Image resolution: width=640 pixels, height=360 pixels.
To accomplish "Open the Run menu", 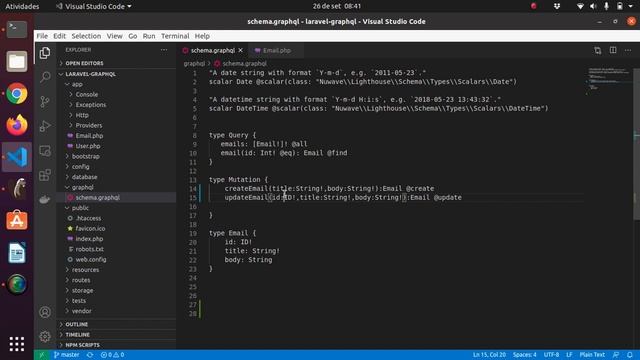I will pyautogui.click(x=149, y=36).
